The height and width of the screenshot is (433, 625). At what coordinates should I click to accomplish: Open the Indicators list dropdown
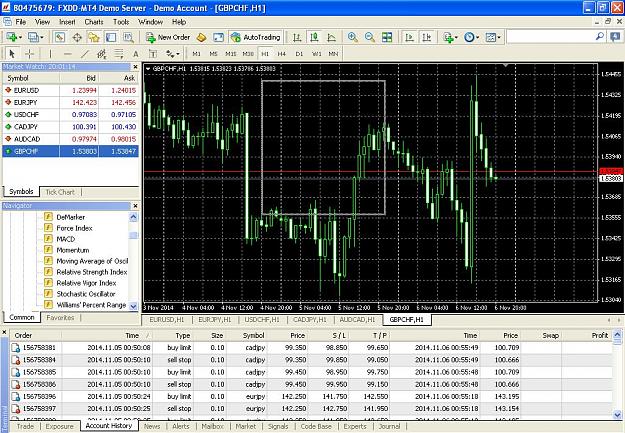click(450, 37)
